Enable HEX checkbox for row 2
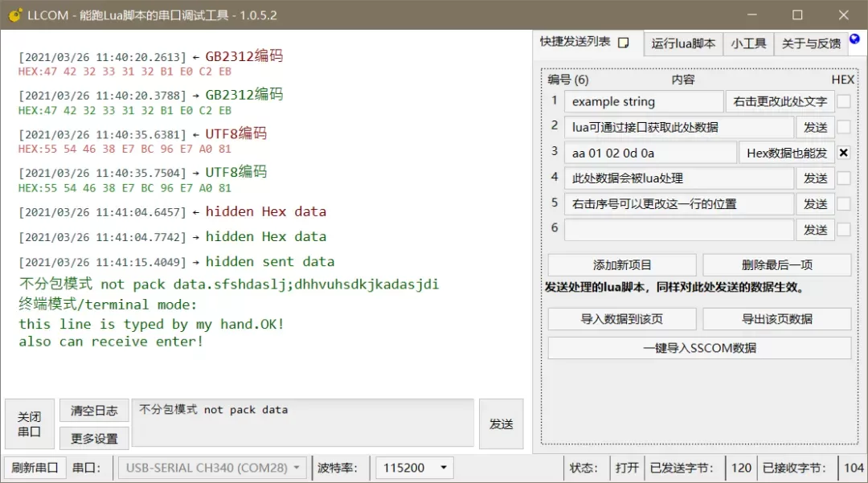Viewport: 868px width, 483px height. pos(844,127)
